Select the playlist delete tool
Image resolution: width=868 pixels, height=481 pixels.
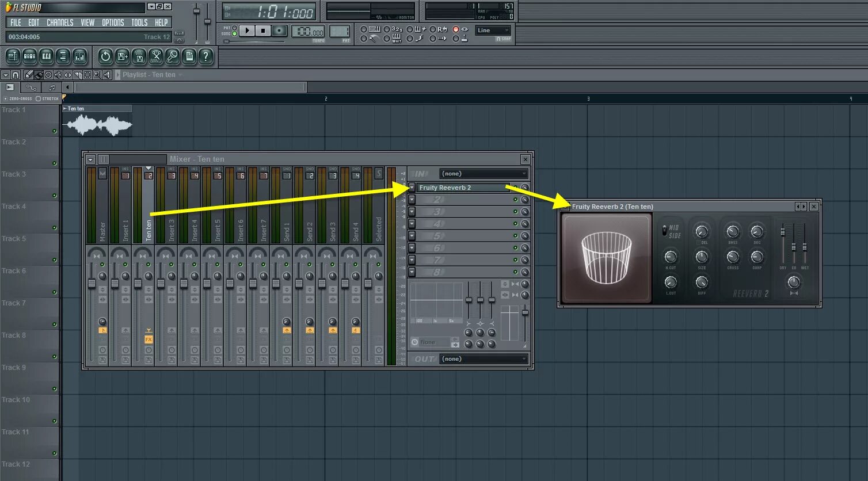click(x=48, y=75)
